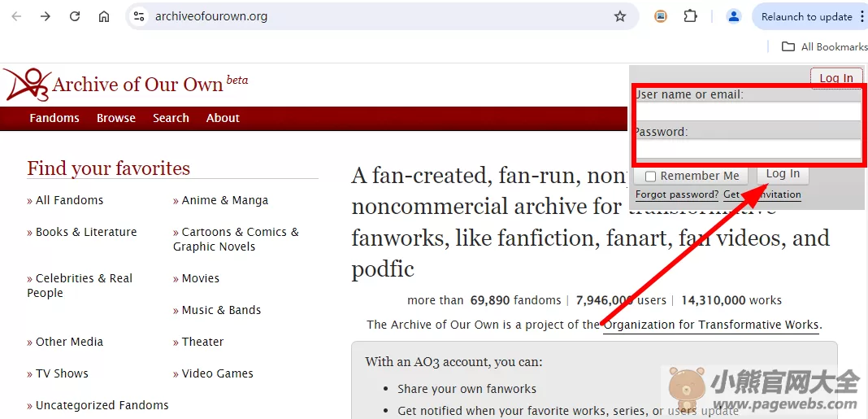This screenshot has height=419, width=868.
Task: Open Cartoons & Comics & Graphic Novels
Action: tap(236, 239)
